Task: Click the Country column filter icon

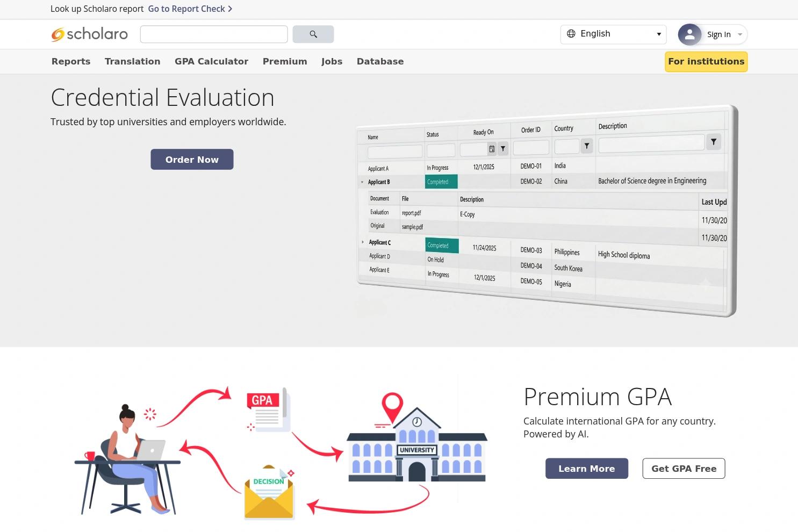Action: [587, 146]
